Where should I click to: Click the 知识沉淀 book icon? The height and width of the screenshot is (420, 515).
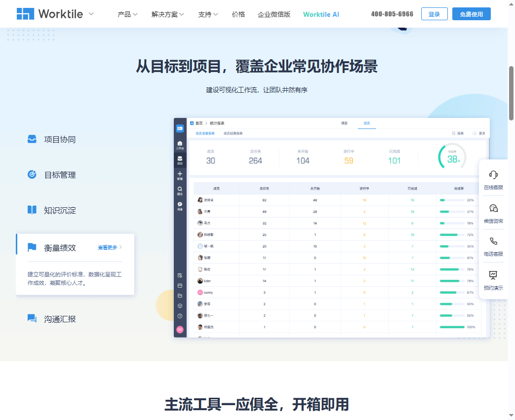click(32, 210)
